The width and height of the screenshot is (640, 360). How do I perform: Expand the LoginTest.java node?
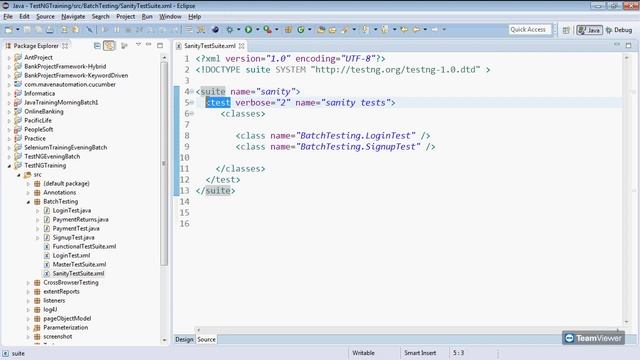[38, 211]
